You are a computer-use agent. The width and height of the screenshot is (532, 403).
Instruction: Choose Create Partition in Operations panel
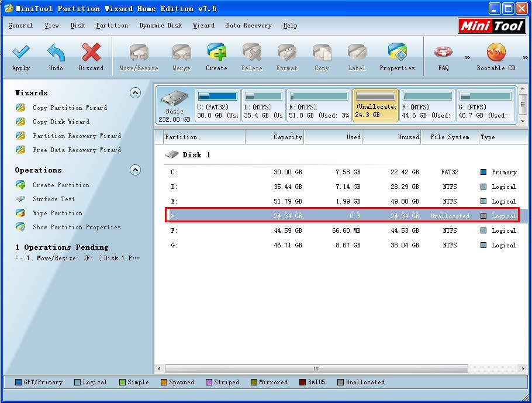(61, 185)
